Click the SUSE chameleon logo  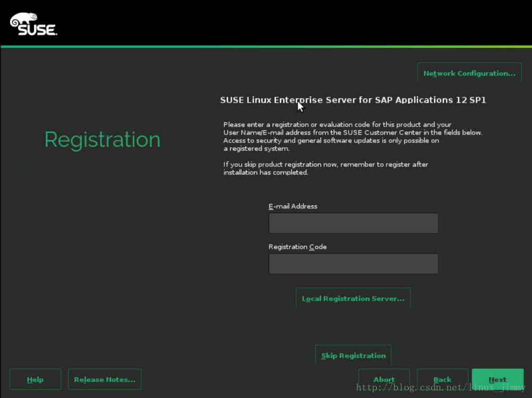click(x=33, y=24)
